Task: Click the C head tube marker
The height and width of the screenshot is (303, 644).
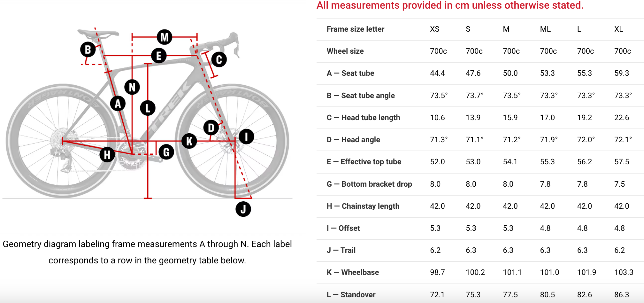Action: click(219, 59)
